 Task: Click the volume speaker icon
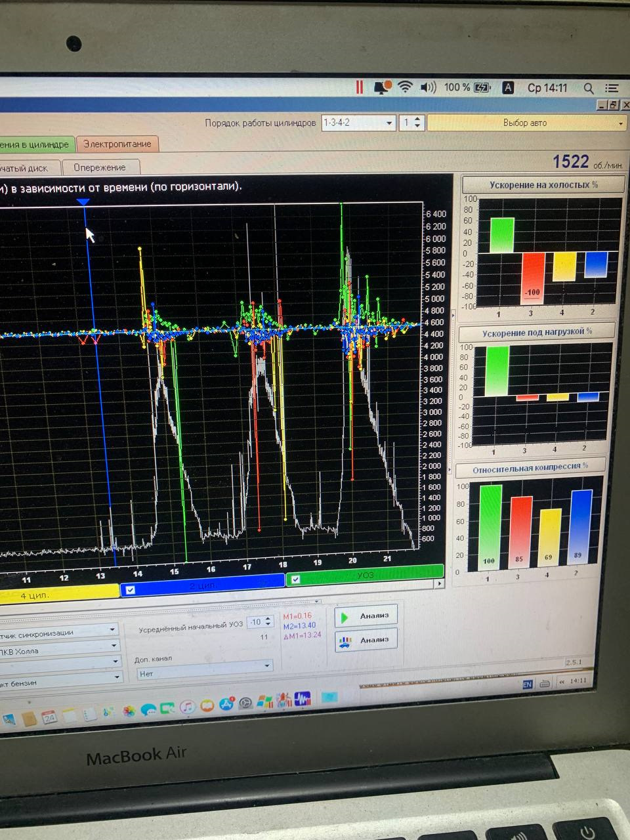429,87
